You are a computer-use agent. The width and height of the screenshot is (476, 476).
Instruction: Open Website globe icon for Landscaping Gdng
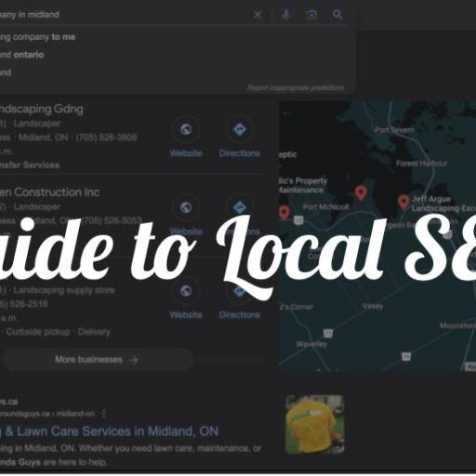pos(186,129)
